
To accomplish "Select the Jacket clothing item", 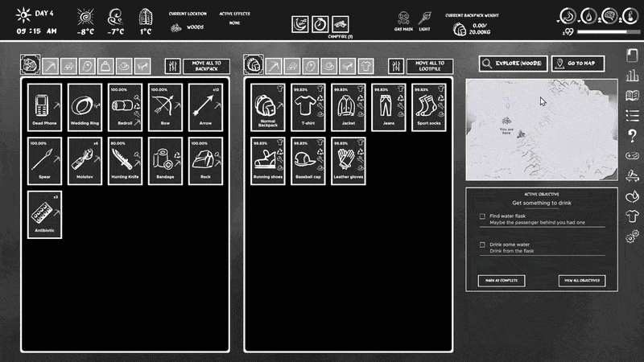I will 349,108.
